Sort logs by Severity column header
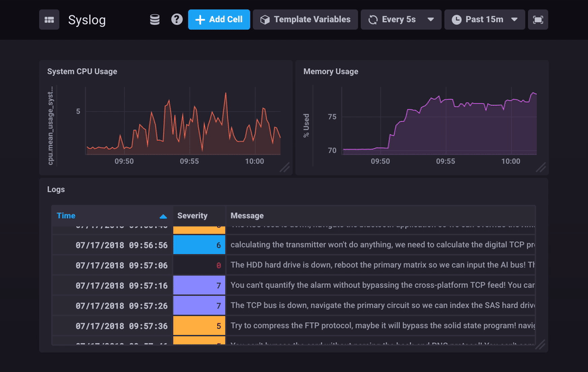This screenshot has width=588, height=372. (x=192, y=216)
